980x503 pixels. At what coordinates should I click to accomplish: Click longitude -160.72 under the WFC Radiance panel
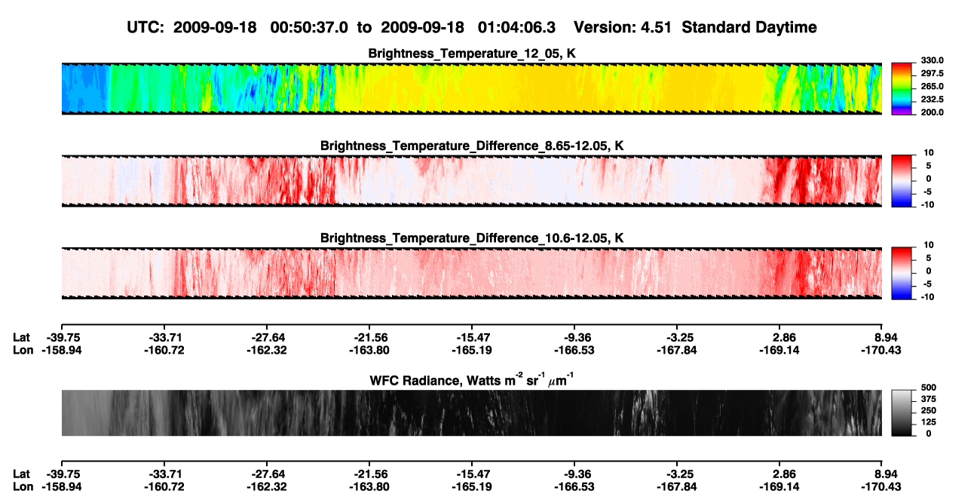(164, 486)
